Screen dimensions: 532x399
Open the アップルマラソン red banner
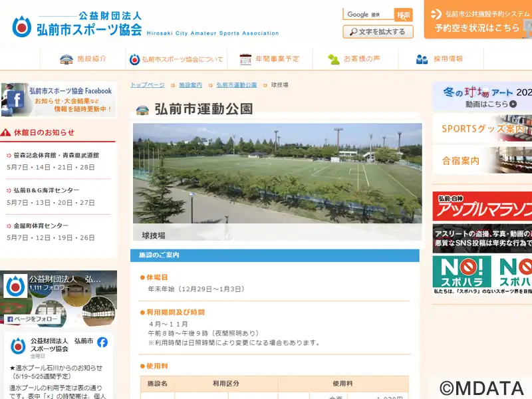point(482,206)
